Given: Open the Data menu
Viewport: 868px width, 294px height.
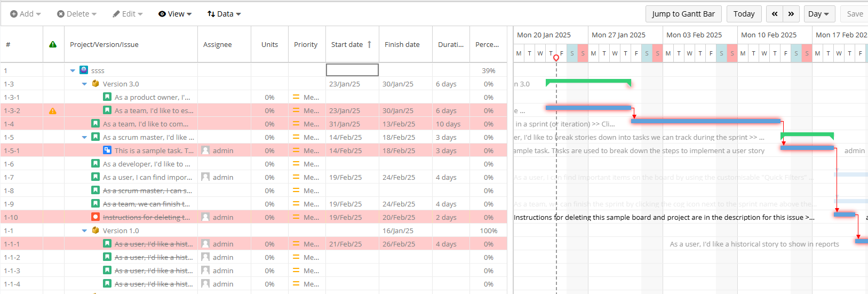Looking at the screenshot, I should (x=224, y=14).
